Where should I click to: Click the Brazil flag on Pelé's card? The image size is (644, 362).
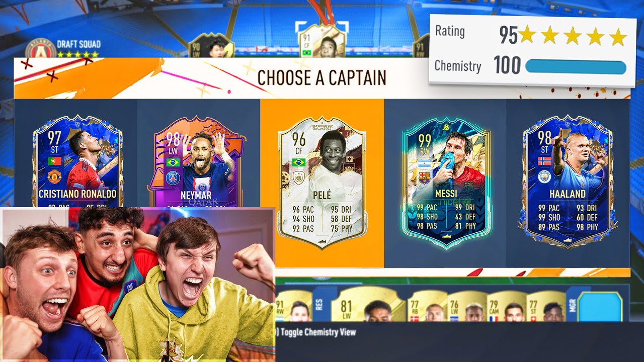click(298, 163)
